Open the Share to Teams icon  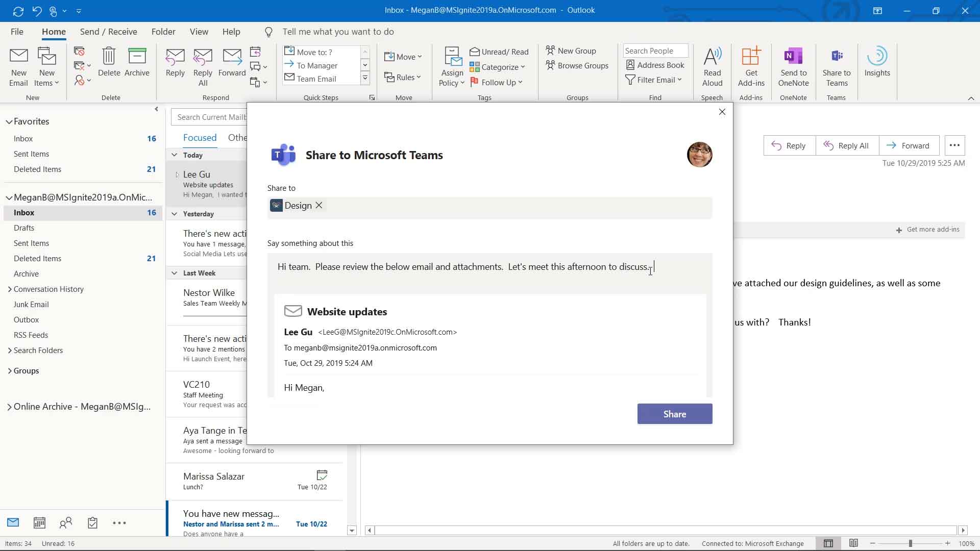(x=837, y=65)
